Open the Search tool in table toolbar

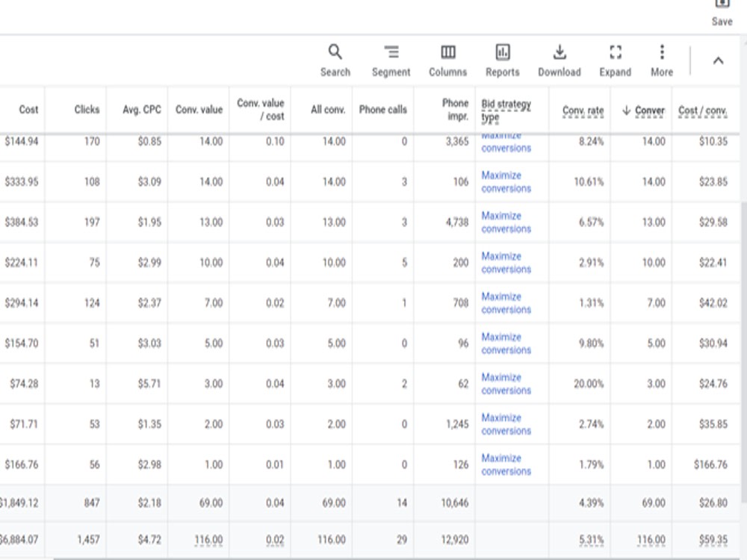click(x=335, y=60)
